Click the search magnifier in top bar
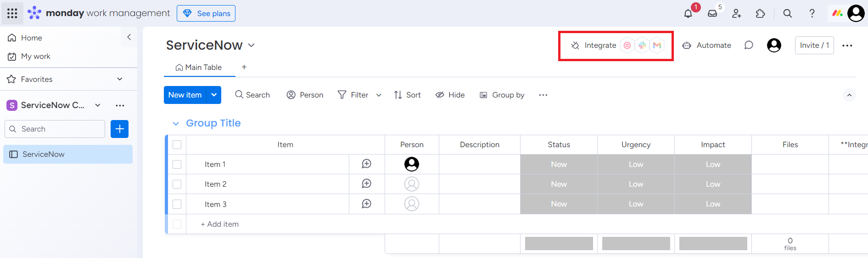Image resolution: width=868 pixels, height=258 pixels. (x=788, y=13)
